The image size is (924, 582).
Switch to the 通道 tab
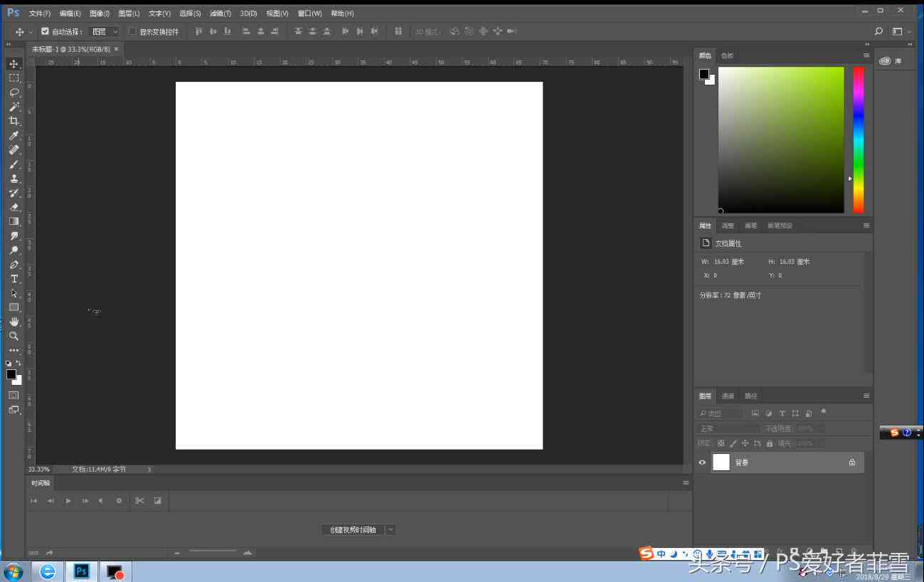[728, 396]
